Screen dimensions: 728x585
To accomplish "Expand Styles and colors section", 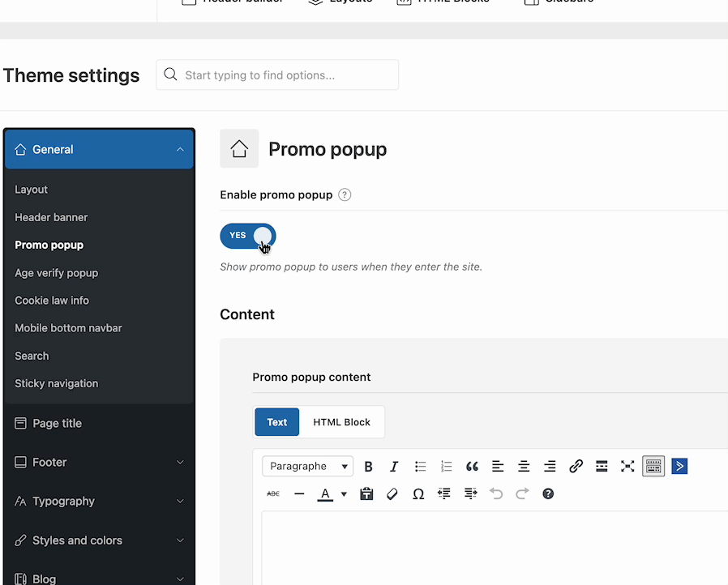I will click(99, 540).
